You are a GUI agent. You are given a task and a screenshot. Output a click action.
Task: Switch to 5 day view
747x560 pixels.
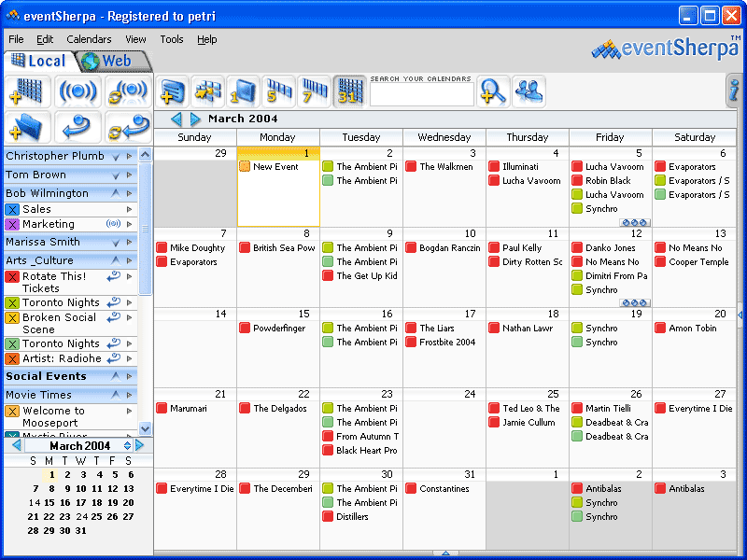click(x=278, y=91)
